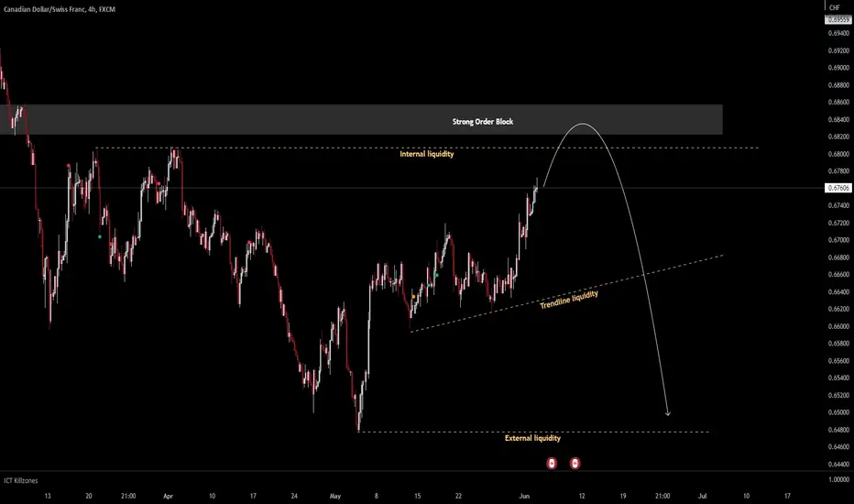Click the 24 date label on time axis
This screenshot has height=504, width=854.
(x=294, y=496)
